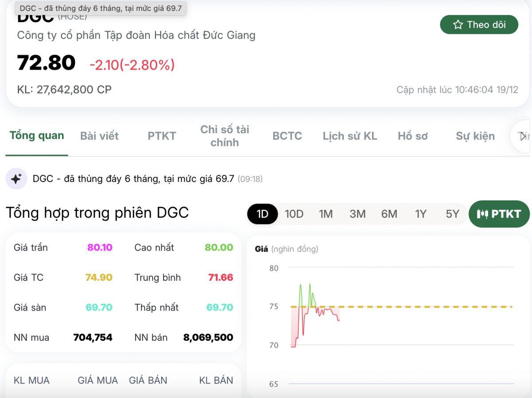Click the right arrow to scroll tabs

(523, 136)
